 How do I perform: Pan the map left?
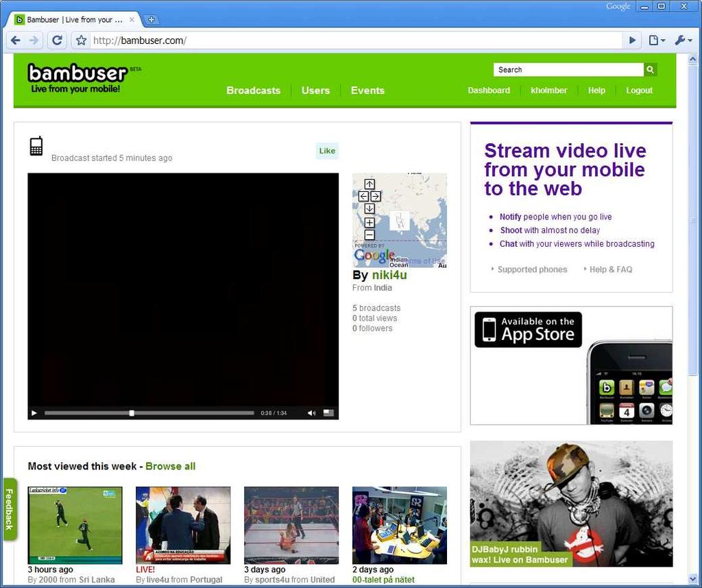pos(363,197)
